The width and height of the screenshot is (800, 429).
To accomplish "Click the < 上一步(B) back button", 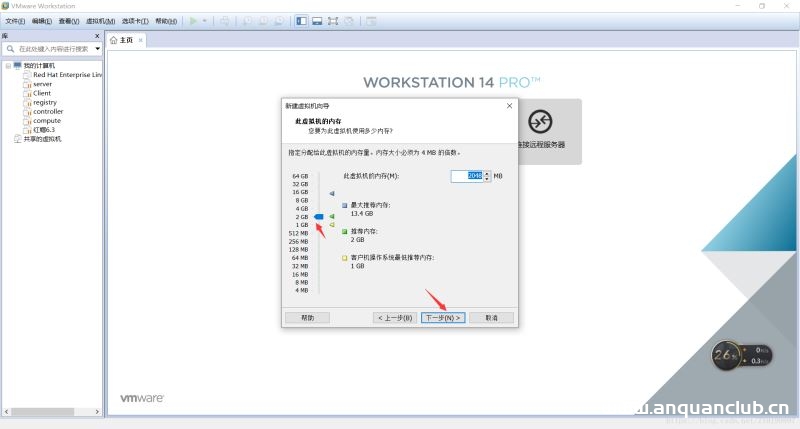I will coord(395,318).
